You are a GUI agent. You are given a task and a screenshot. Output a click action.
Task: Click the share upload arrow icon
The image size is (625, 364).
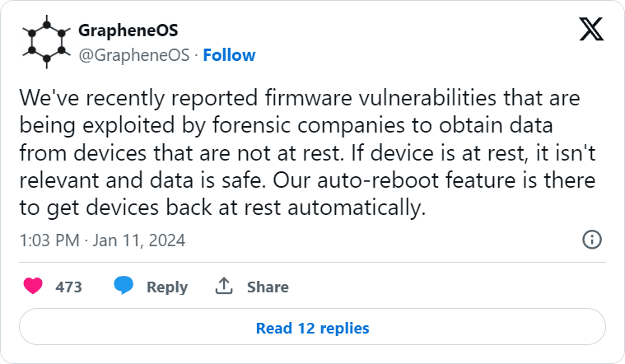coord(224,287)
